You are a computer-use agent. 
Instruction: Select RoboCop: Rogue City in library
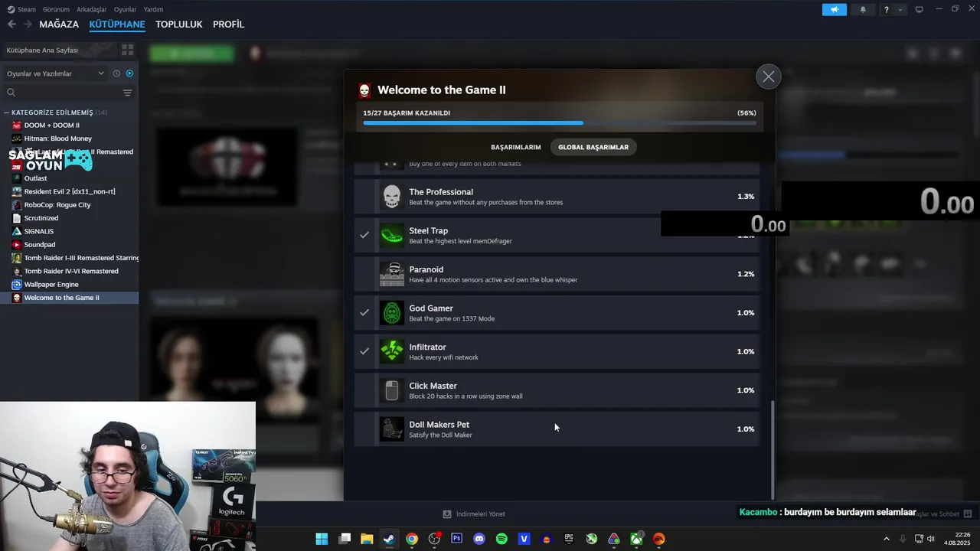click(x=57, y=205)
